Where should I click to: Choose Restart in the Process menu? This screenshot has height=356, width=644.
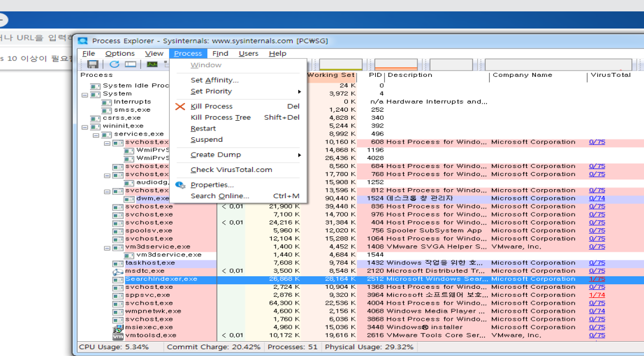click(x=238, y=128)
